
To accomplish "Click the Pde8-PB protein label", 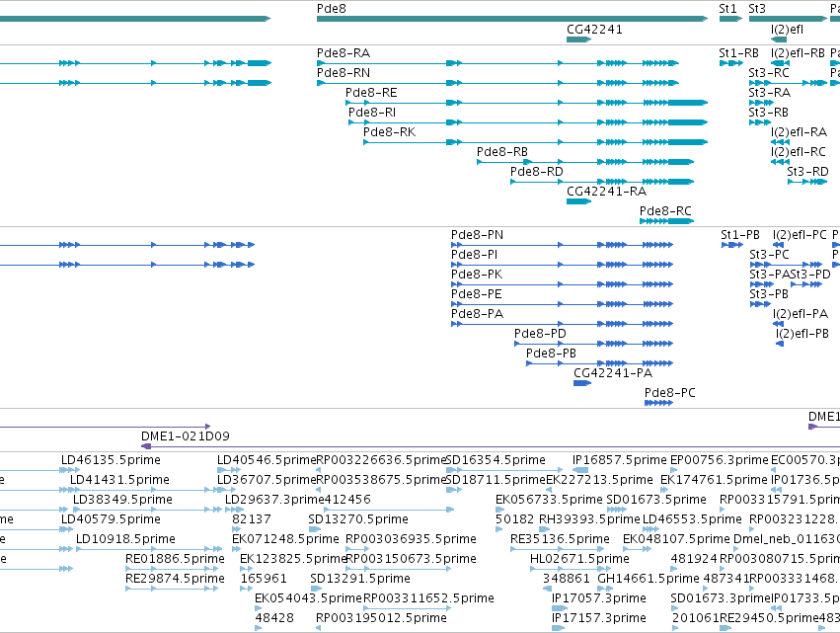I will [x=551, y=354].
